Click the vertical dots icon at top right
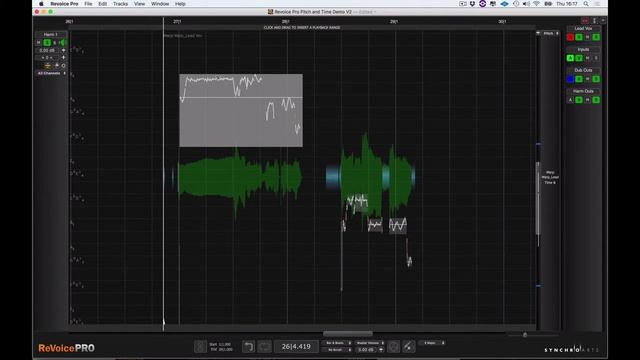The image size is (640, 360). [x=595, y=20]
